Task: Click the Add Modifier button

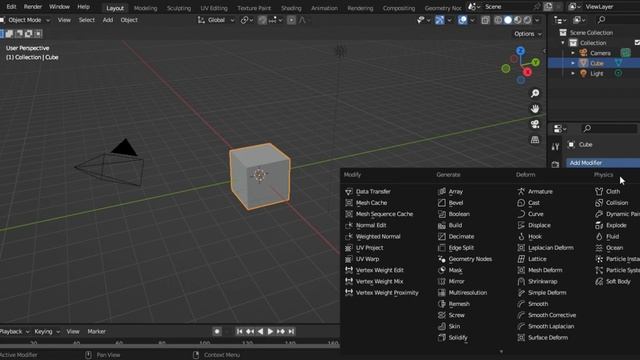Action: click(x=603, y=162)
